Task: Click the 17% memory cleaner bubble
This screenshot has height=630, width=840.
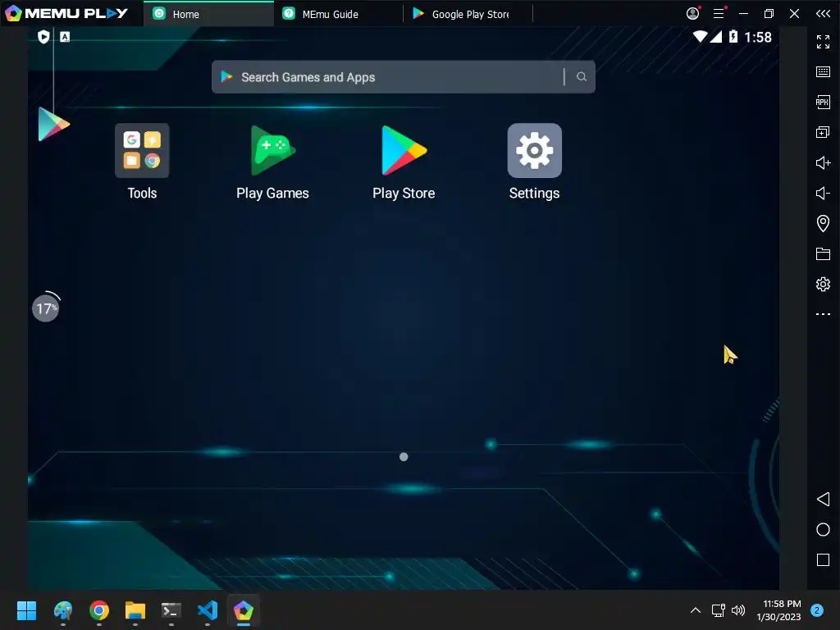Action: [x=46, y=308]
